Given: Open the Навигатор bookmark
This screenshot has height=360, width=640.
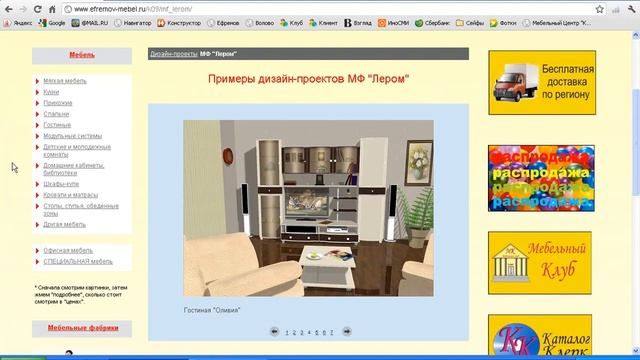Looking at the screenshot, I should [x=133, y=23].
